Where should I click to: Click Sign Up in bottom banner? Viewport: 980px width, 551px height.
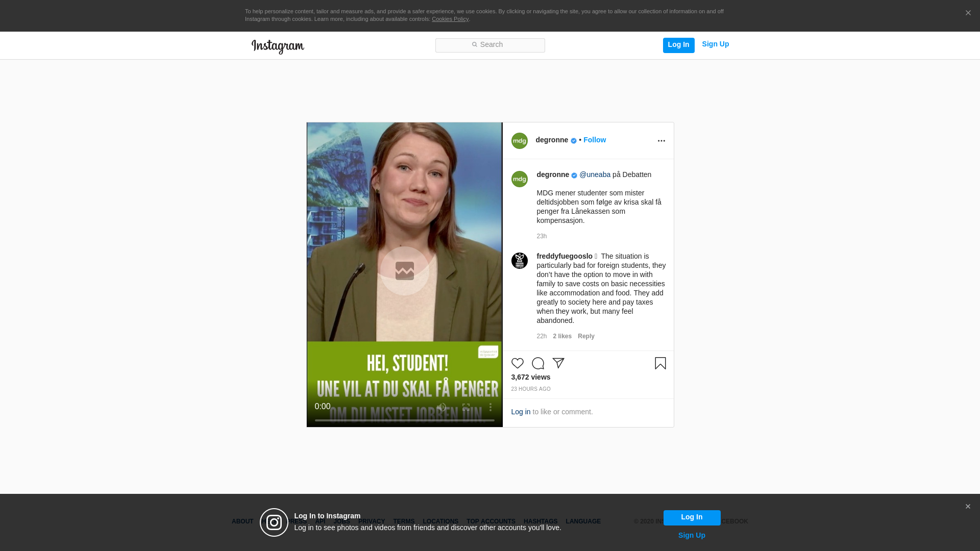click(692, 535)
